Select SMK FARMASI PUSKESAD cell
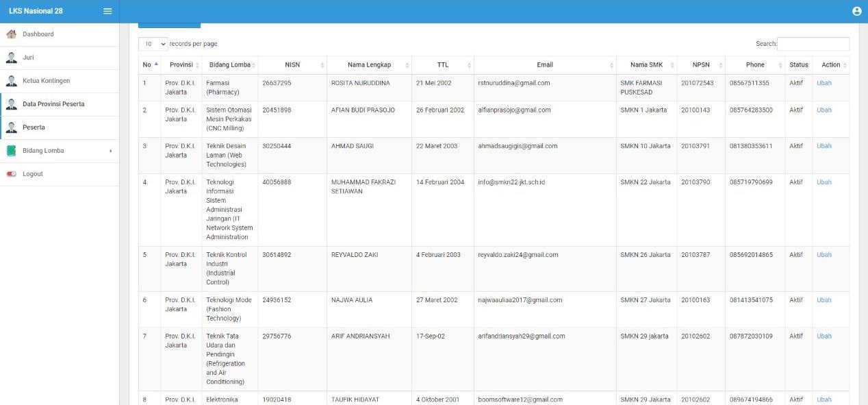Screen dimensions: 868x405 pos(646,88)
